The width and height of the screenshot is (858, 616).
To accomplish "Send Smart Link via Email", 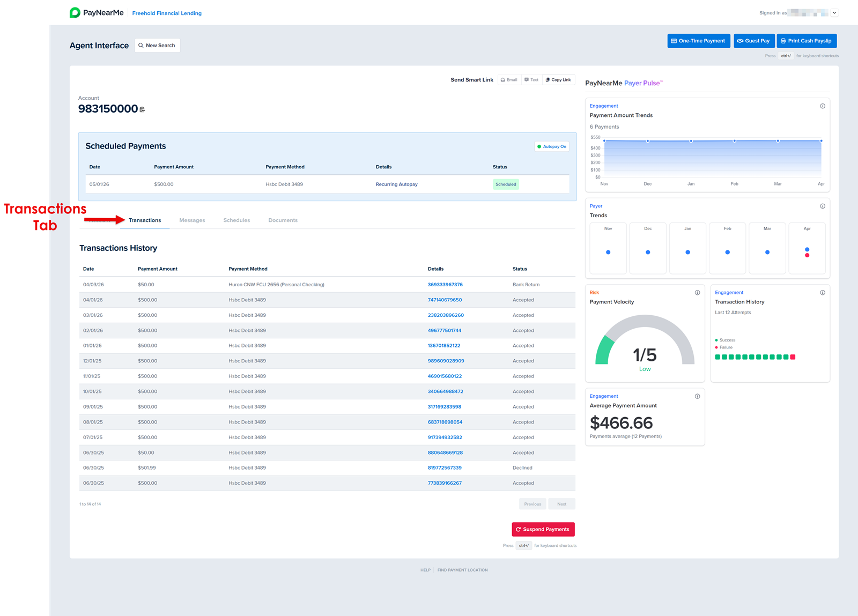I will [509, 80].
